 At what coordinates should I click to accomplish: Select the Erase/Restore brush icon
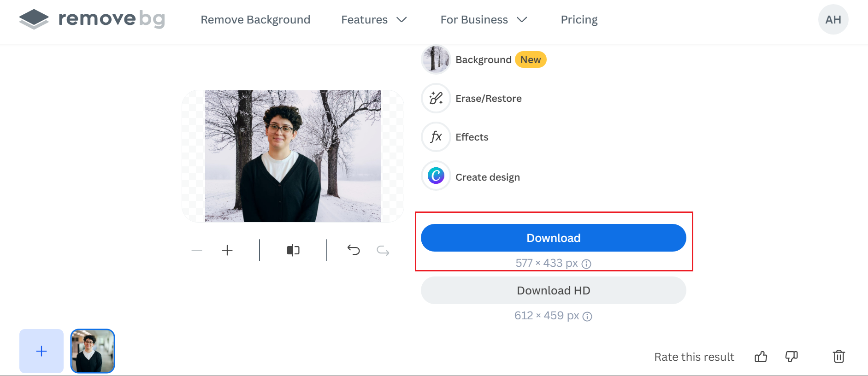tap(436, 98)
